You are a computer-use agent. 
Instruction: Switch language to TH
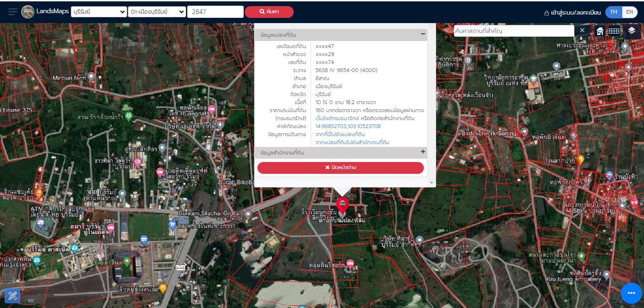(x=613, y=12)
